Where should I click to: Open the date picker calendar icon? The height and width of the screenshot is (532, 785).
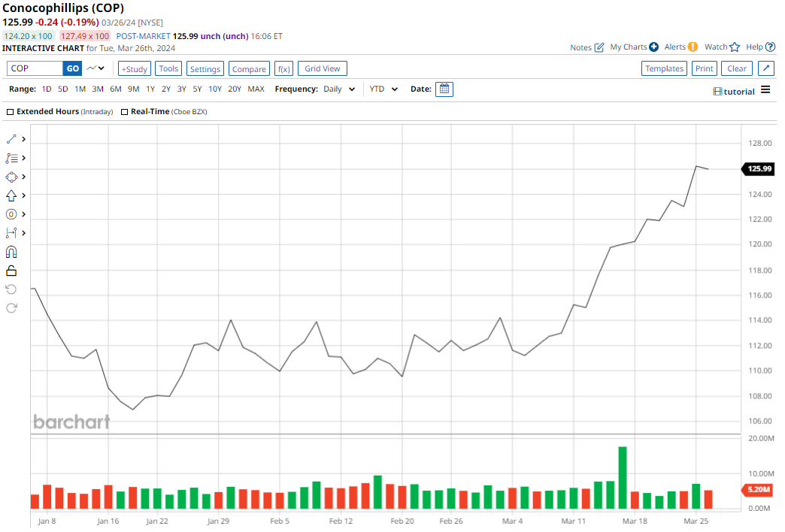click(444, 89)
